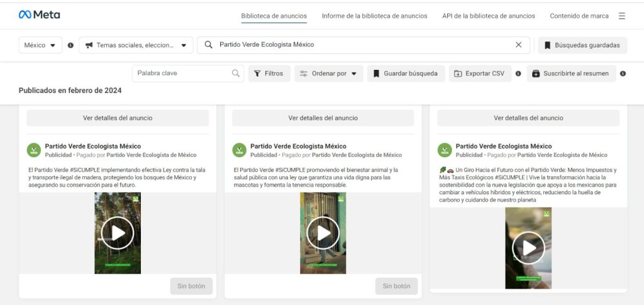This screenshot has width=644, height=305.
Task: Click the info icon after Exportar CSV
Action: (518, 74)
